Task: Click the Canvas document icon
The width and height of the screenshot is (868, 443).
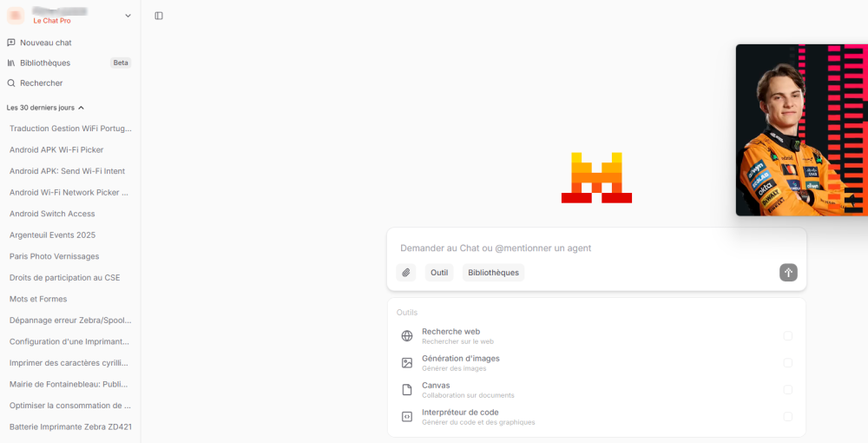Action: (x=407, y=390)
